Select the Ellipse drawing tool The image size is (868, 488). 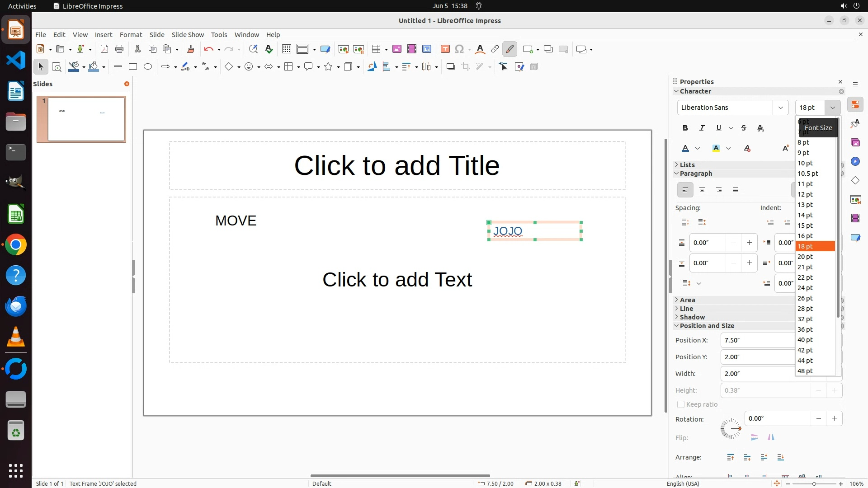pos(148,67)
